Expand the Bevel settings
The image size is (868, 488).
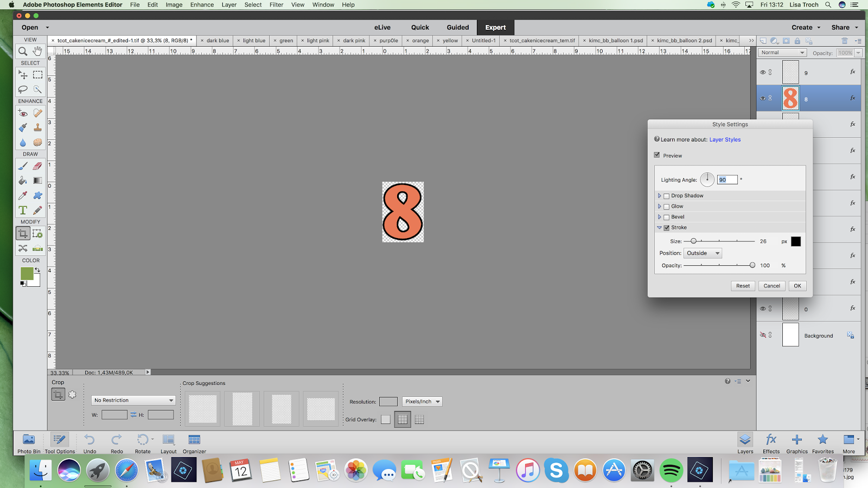click(x=660, y=217)
